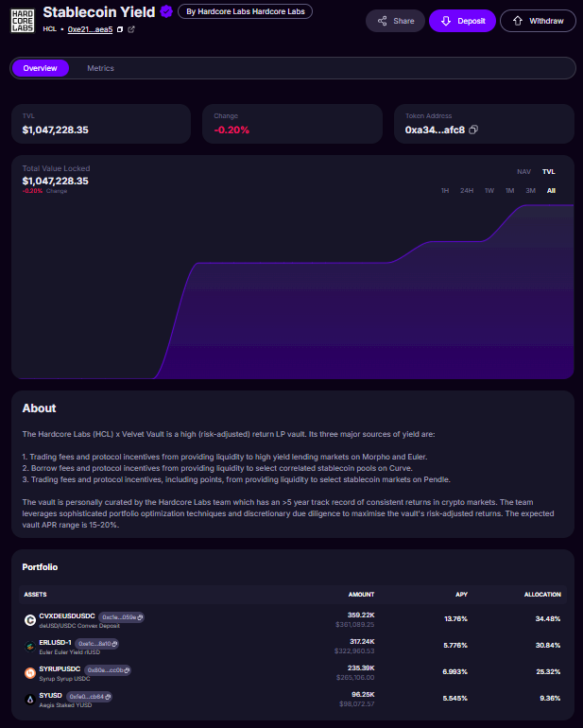Click the By Hardcore Labs creator pill

point(245,11)
